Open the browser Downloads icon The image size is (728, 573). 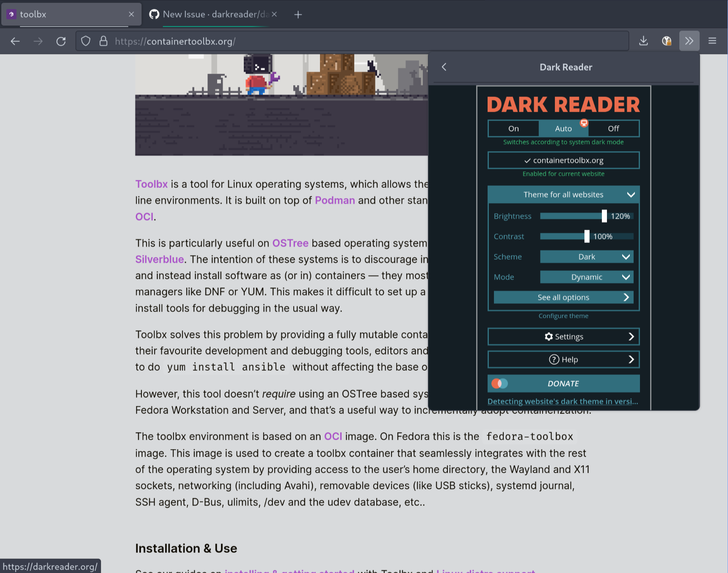click(x=643, y=41)
